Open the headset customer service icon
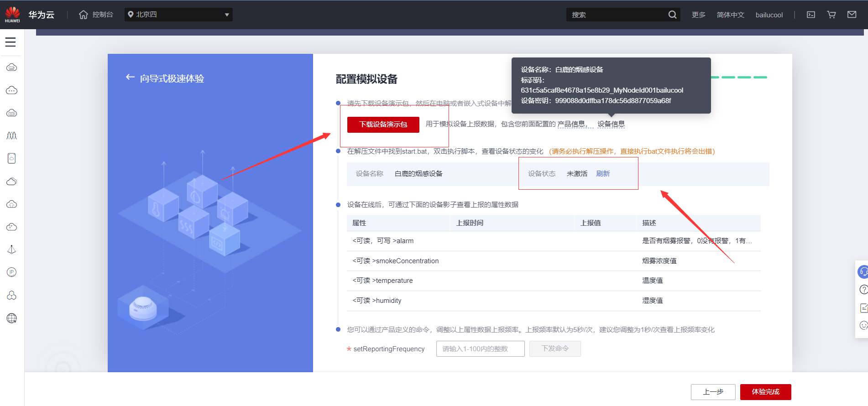Viewport: 868px width, 406px height. click(x=863, y=272)
